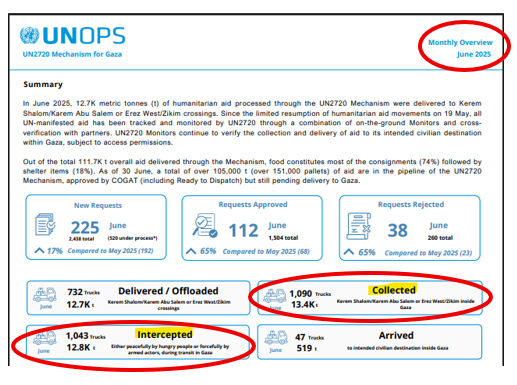Click the UNOPS wordmark logo
Viewport: 517px width, 385px height.
tap(84, 36)
